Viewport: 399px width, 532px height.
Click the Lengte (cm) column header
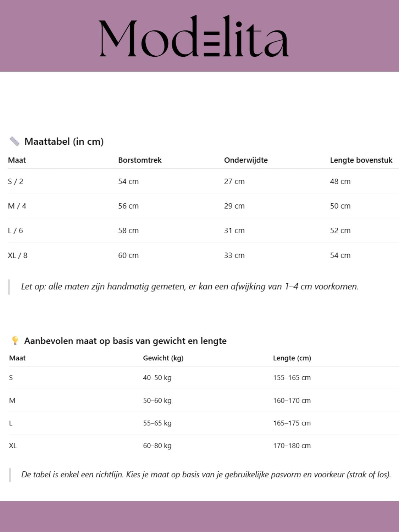pyautogui.click(x=292, y=358)
